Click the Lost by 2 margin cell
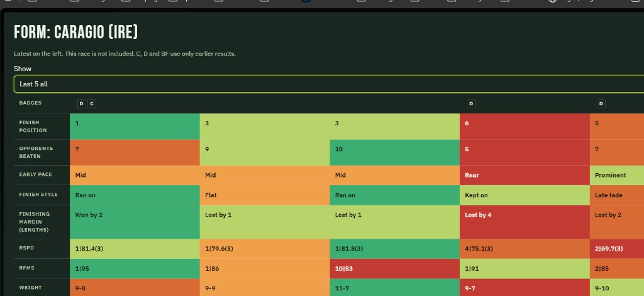 tap(617, 222)
